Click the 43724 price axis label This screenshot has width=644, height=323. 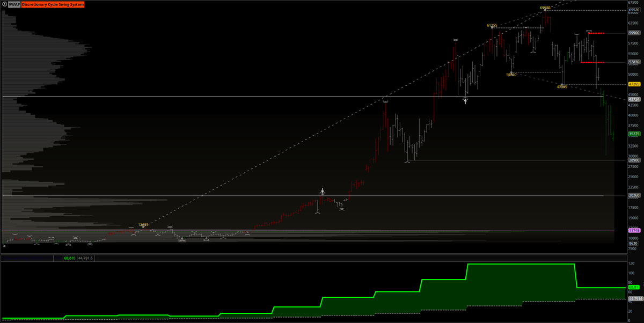[x=634, y=99]
